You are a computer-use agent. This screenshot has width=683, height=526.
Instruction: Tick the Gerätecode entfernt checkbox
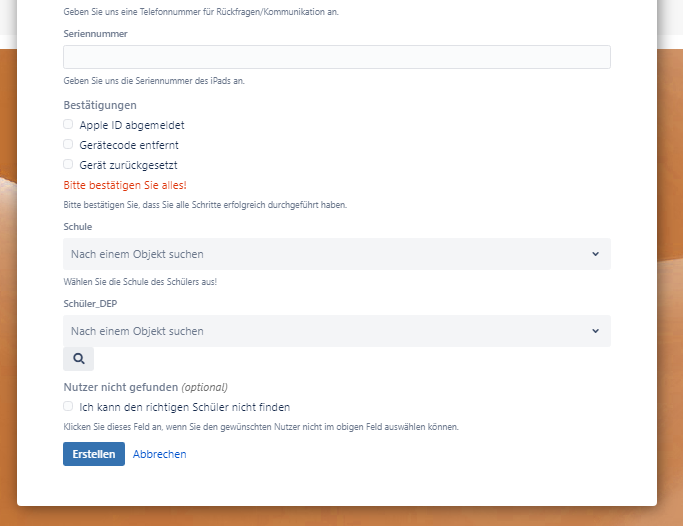[68, 145]
